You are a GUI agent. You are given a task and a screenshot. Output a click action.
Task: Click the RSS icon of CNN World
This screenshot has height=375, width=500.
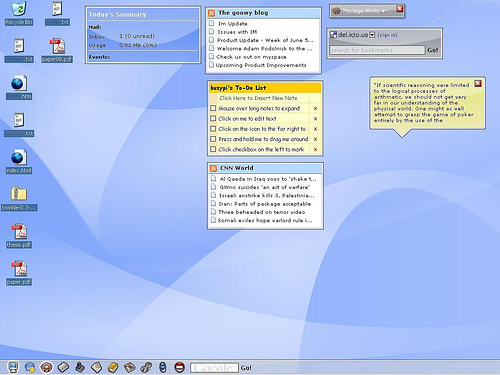point(213,168)
